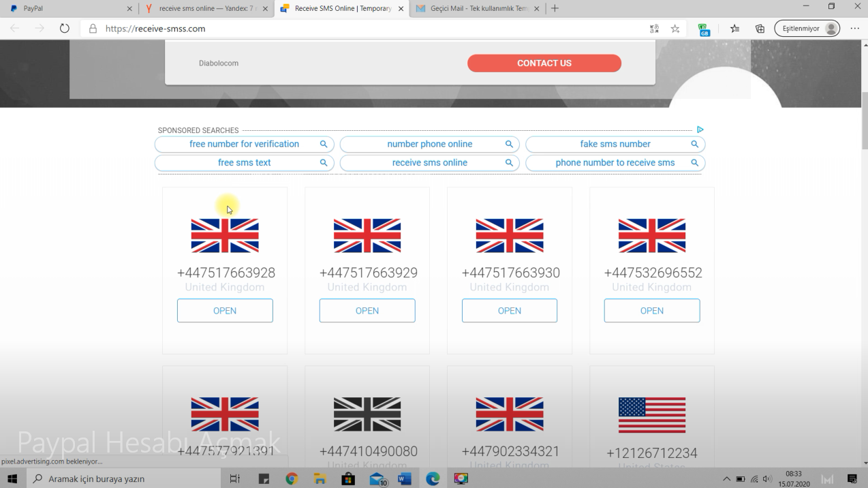Click magnifier in 'free sms text' pill
This screenshot has height=488, width=868.
[324, 163]
